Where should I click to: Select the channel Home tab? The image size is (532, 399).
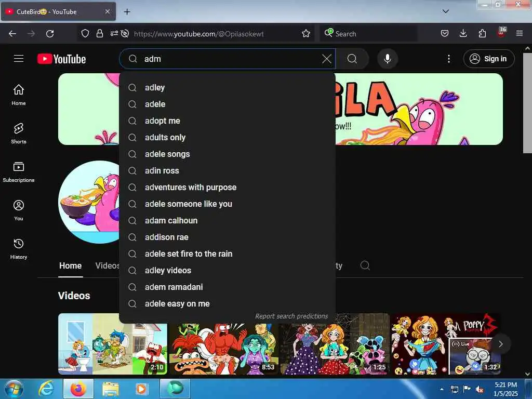(x=70, y=265)
